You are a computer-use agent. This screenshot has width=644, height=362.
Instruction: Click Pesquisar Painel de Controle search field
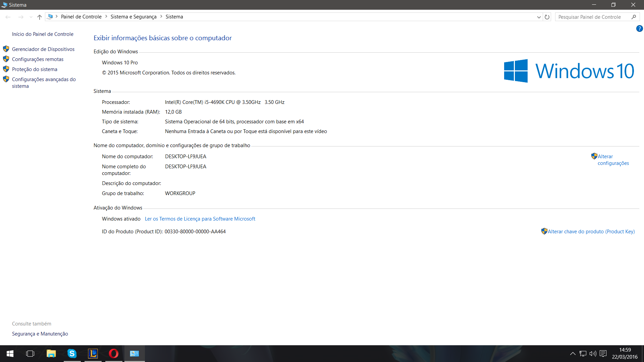click(x=592, y=17)
